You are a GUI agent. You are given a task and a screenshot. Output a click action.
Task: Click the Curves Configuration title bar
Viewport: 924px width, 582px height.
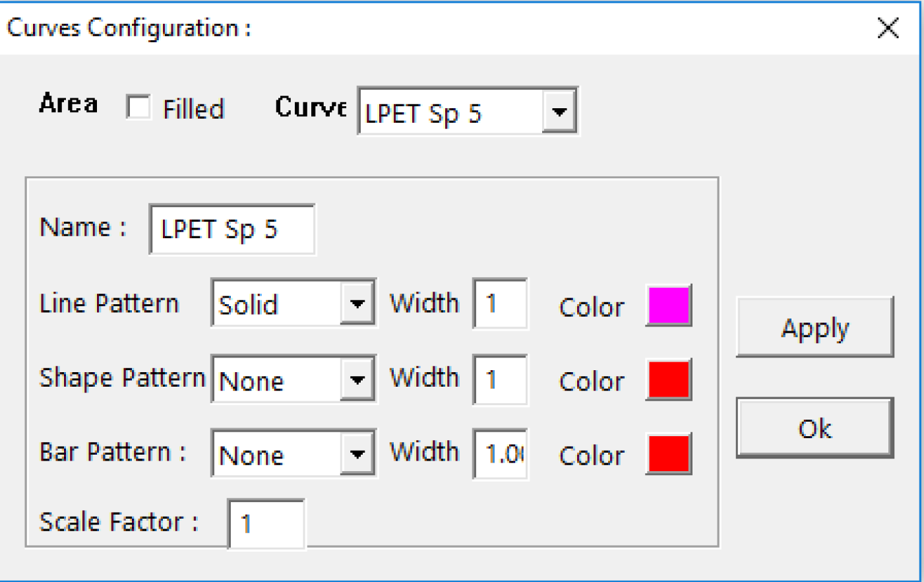396,28
